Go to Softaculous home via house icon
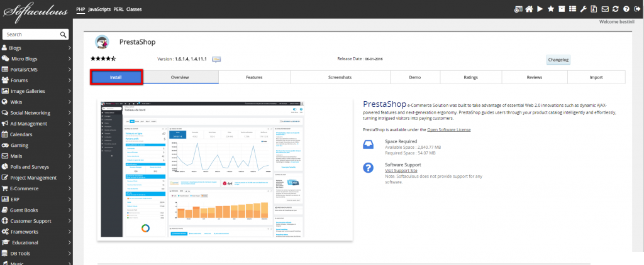 click(x=529, y=9)
